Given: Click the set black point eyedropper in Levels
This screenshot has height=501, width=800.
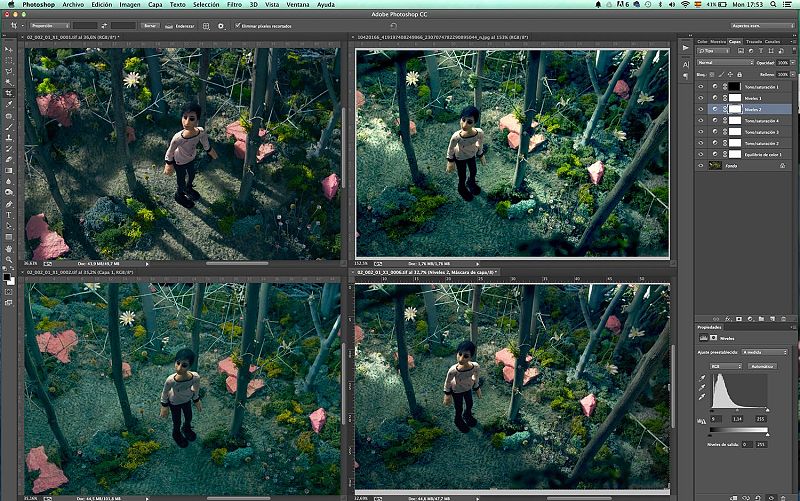Looking at the screenshot, I should click(702, 378).
